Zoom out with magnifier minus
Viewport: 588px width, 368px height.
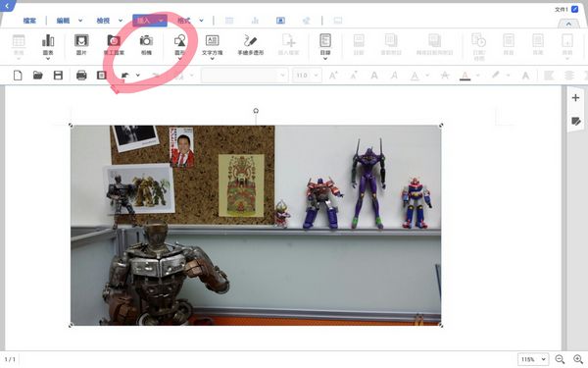tap(560, 359)
